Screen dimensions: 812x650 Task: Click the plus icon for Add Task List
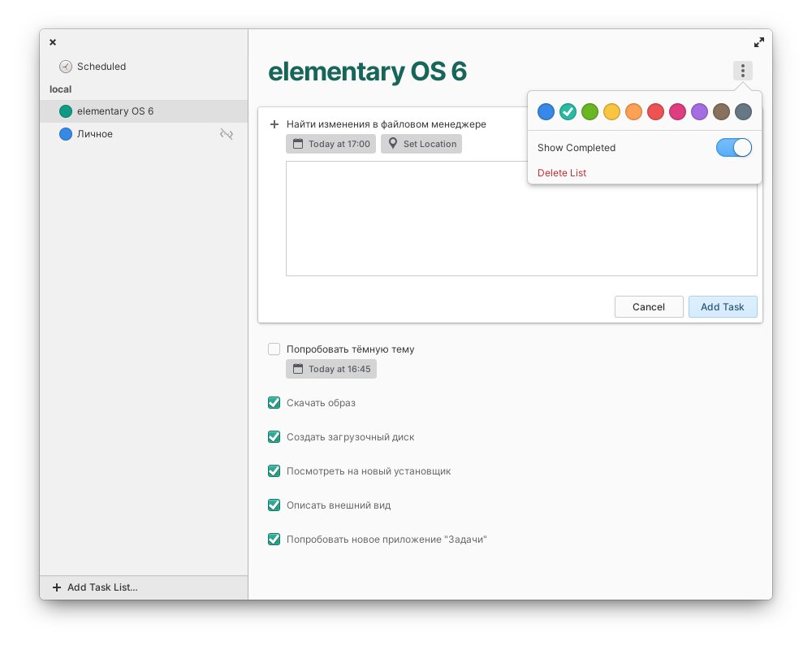pyautogui.click(x=56, y=587)
